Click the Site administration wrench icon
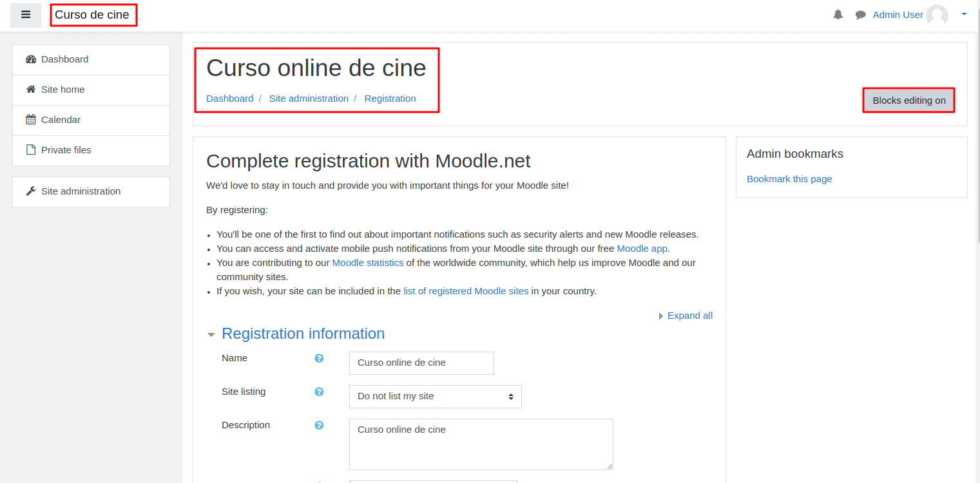This screenshot has height=483, width=980. (30, 191)
